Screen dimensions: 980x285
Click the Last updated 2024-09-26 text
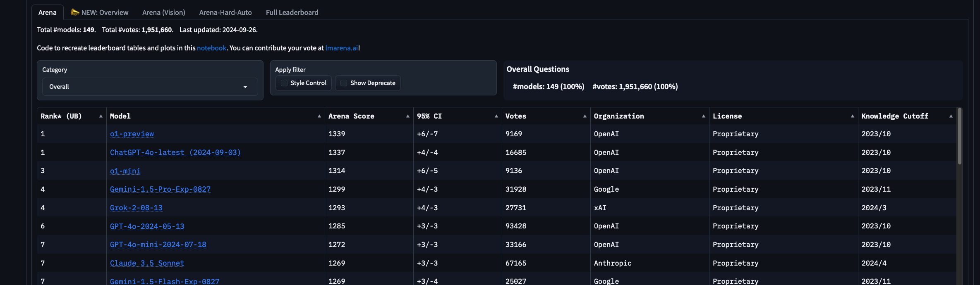pyautogui.click(x=218, y=30)
